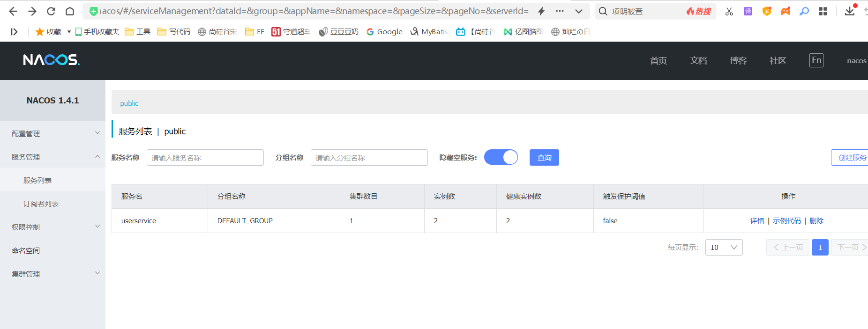Click the 创建服务 button
Screen dimensions: 868x329
(850, 158)
